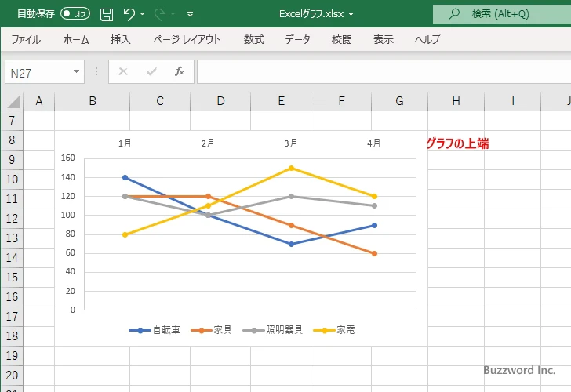Open the Undo history dropdown arrow
This screenshot has width=571, height=392.
coord(143,14)
